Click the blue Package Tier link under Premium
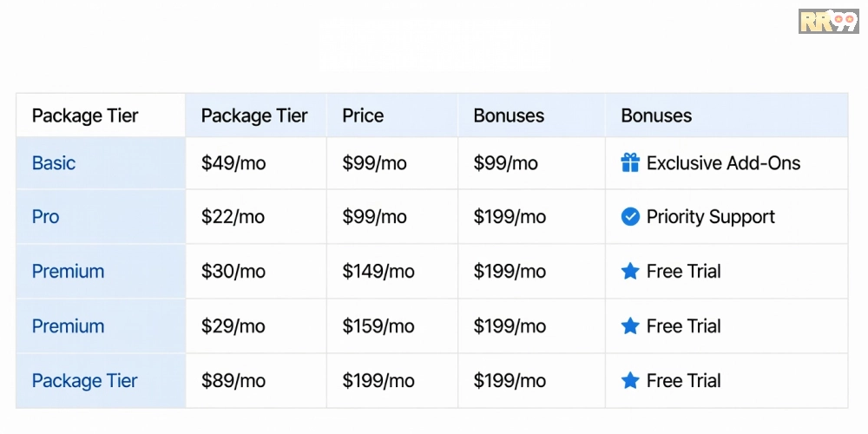868x434 pixels. 84,380
